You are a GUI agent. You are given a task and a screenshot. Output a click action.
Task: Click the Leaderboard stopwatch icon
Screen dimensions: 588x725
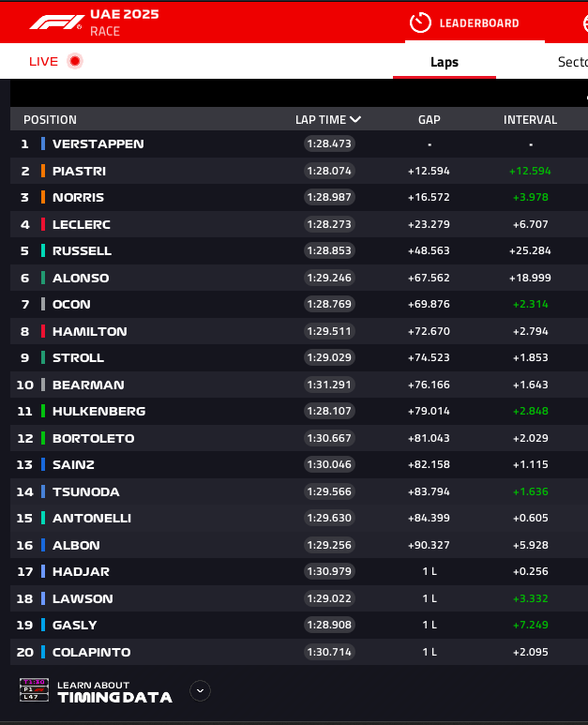tap(421, 23)
